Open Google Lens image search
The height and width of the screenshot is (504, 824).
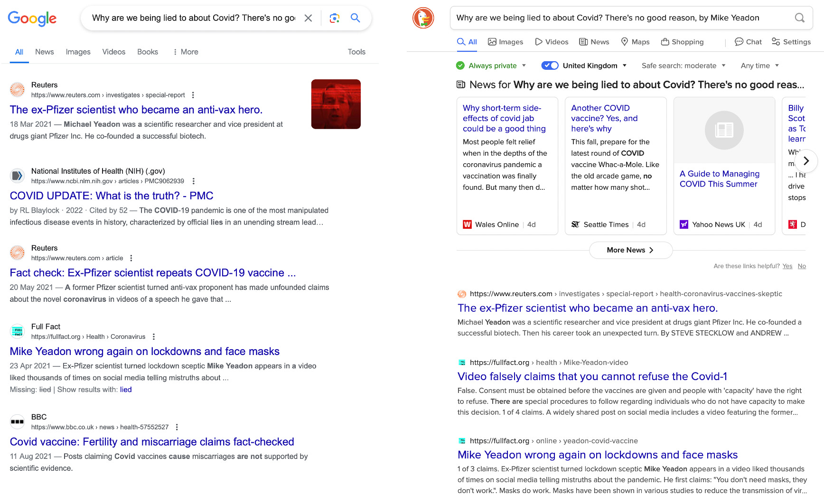pyautogui.click(x=335, y=18)
